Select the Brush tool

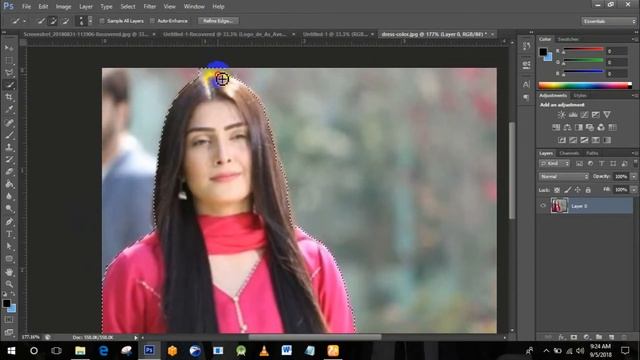tap(9, 135)
